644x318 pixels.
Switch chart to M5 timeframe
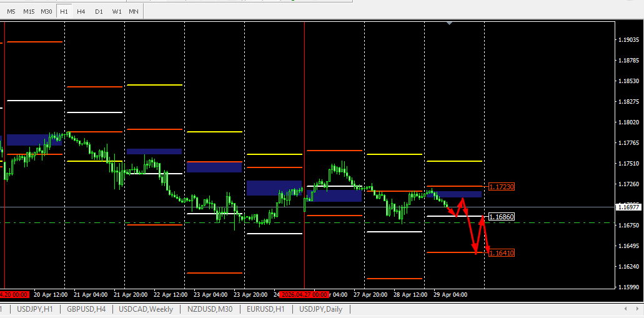[x=11, y=11]
